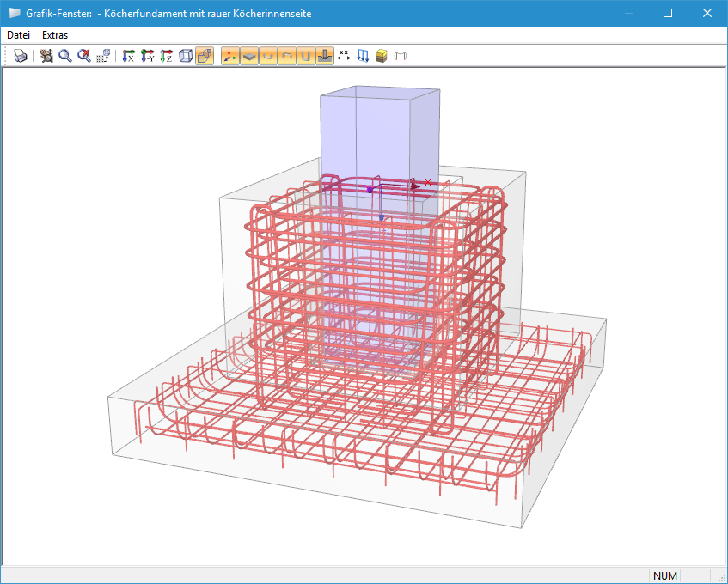Viewport: 728px width, 584px height.
Task: Click the soil layers block icon
Action: coord(382,56)
